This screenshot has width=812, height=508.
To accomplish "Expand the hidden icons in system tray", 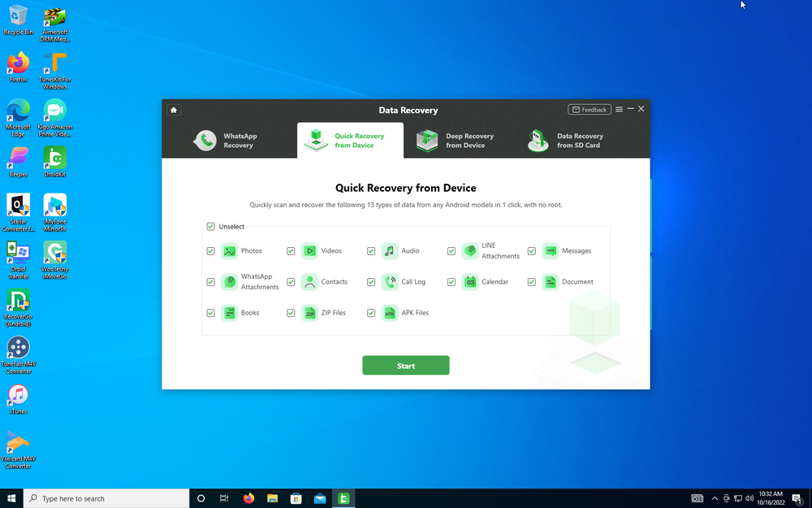I will tap(715, 497).
